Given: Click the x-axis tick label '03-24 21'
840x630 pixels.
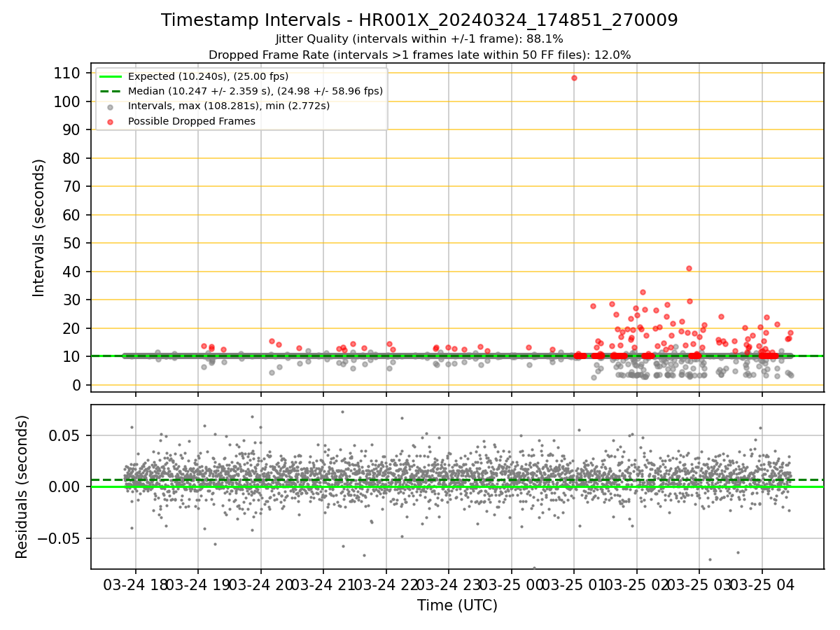Looking at the screenshot, I should (323, 584).
